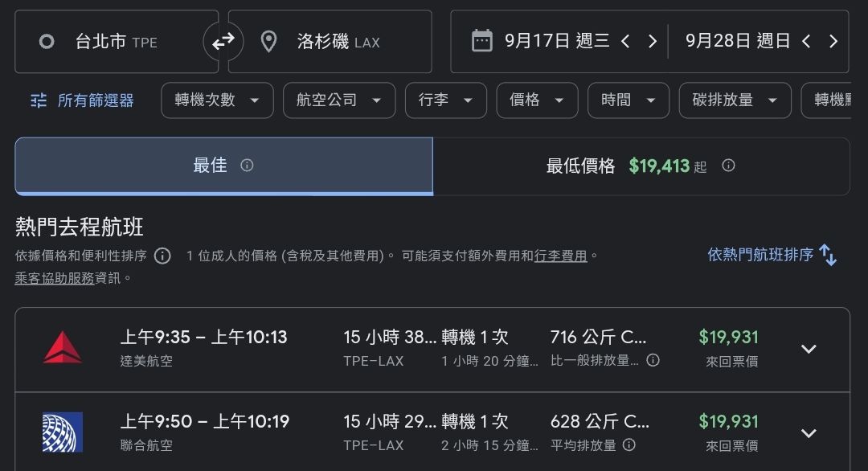Click the swap origin and destination icon
This screenshot has height=471, width=868.
(223, 42)
